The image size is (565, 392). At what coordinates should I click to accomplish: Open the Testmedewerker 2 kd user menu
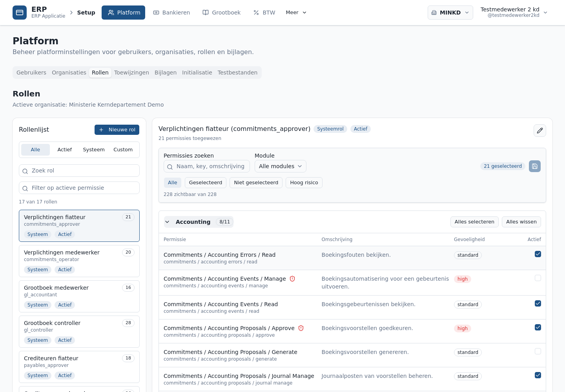(x=514, y=13)
